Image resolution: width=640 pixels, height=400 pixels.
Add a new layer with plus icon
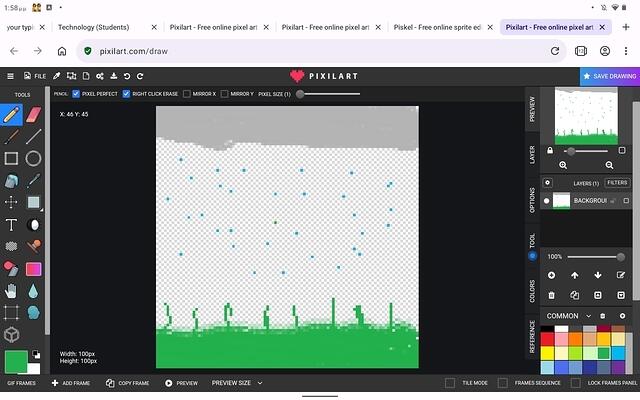click(551, 275)
